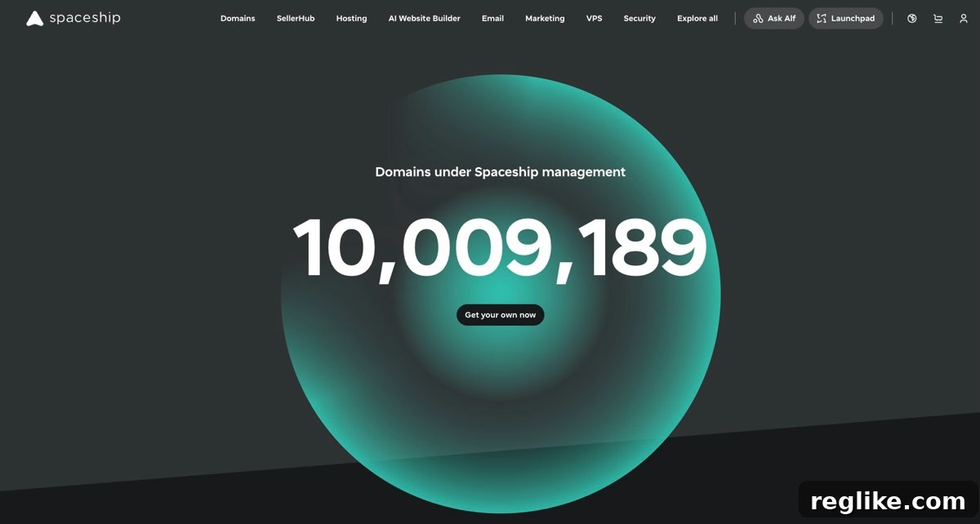Open the globe language and currency icon
The height and width of the screenshot is (524, 980).
click(x=912, y=18)
